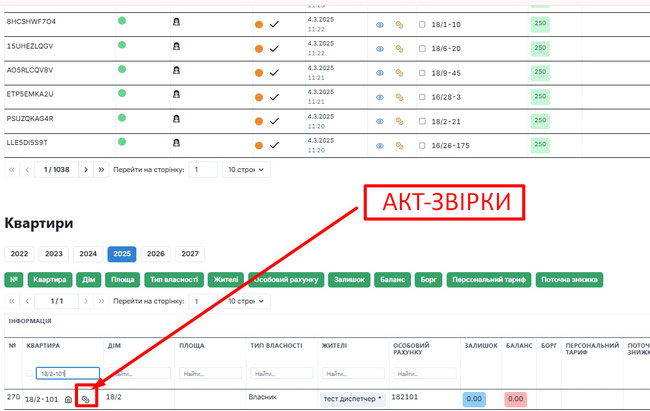Open the coins icon for row PSUZQKAG4R
650x411 pixels.
click(x=399, y=122)
